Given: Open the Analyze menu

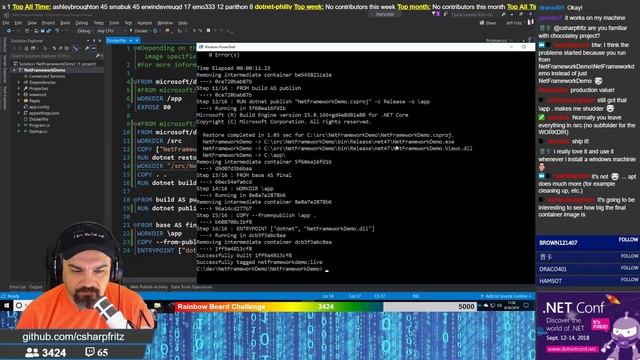Looking at the screenshot, I should [144, 23].
